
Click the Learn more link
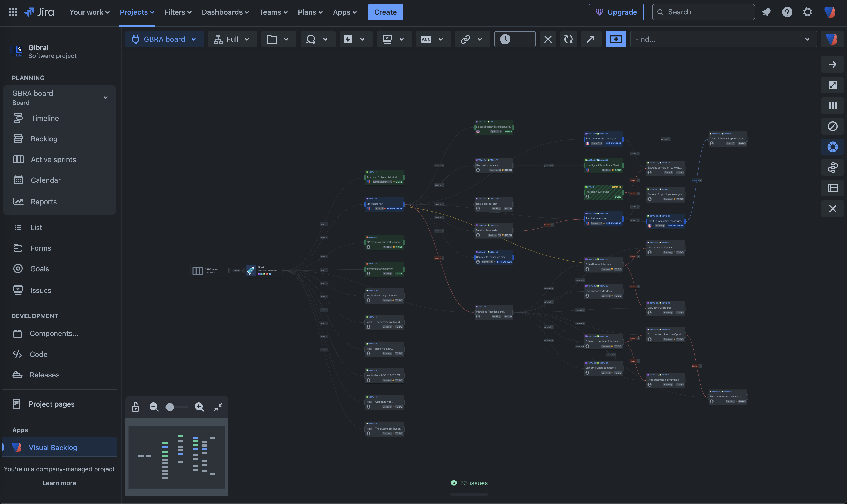tap(59, 483)
